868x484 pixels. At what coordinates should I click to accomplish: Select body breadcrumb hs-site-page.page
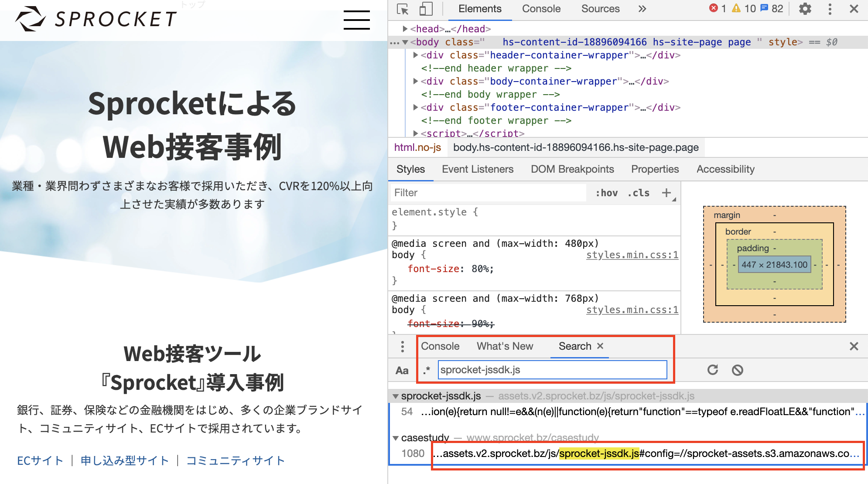point(576,147)
